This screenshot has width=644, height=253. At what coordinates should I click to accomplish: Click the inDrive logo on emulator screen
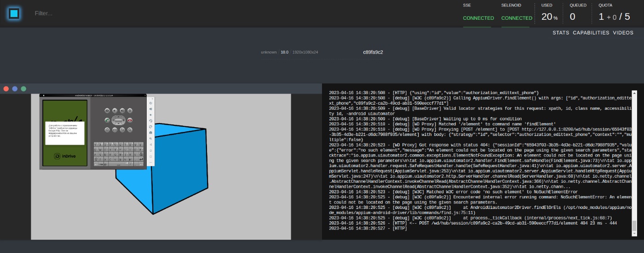pyautogui.click(x=65, y=156)
